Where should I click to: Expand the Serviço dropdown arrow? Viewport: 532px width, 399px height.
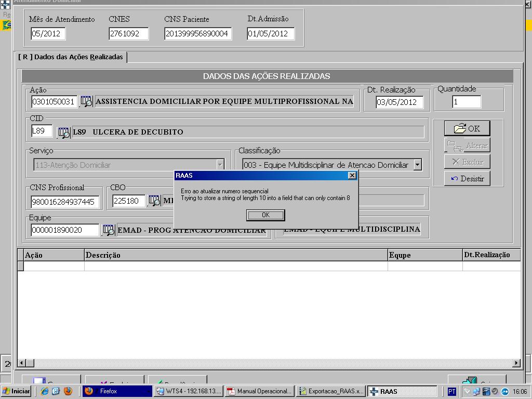pos(220,165)
